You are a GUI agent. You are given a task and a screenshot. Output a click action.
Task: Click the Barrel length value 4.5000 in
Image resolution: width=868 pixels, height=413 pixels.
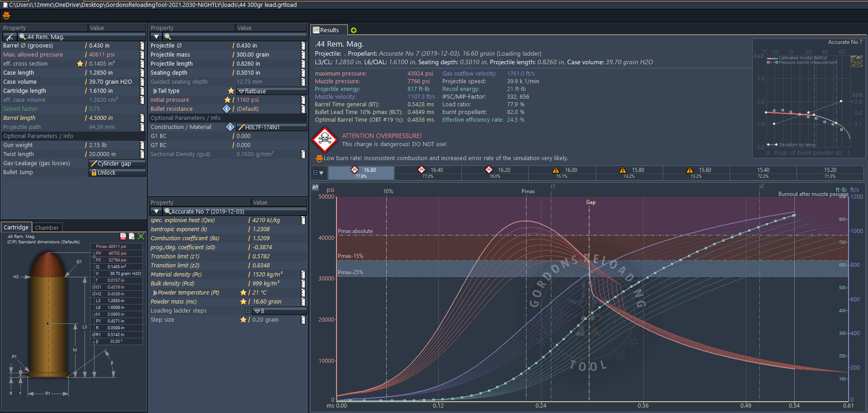101,118
